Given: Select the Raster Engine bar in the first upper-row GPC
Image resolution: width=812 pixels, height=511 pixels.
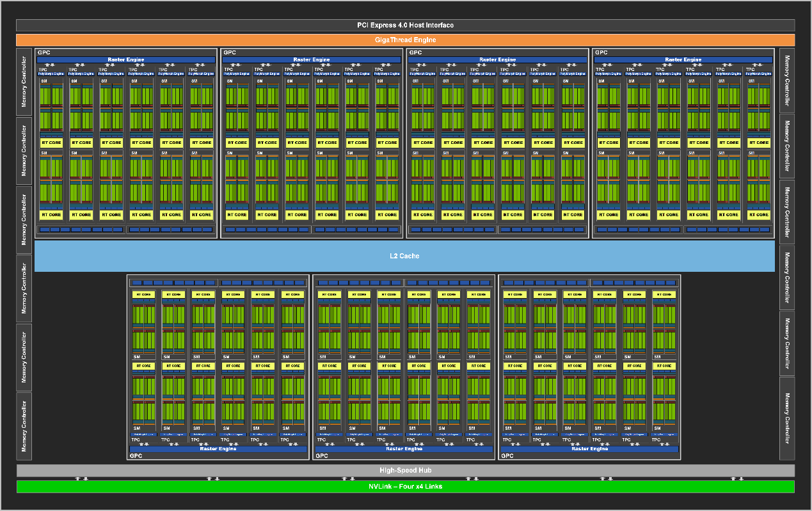Looking at the screenshot, I should (127, 60).
